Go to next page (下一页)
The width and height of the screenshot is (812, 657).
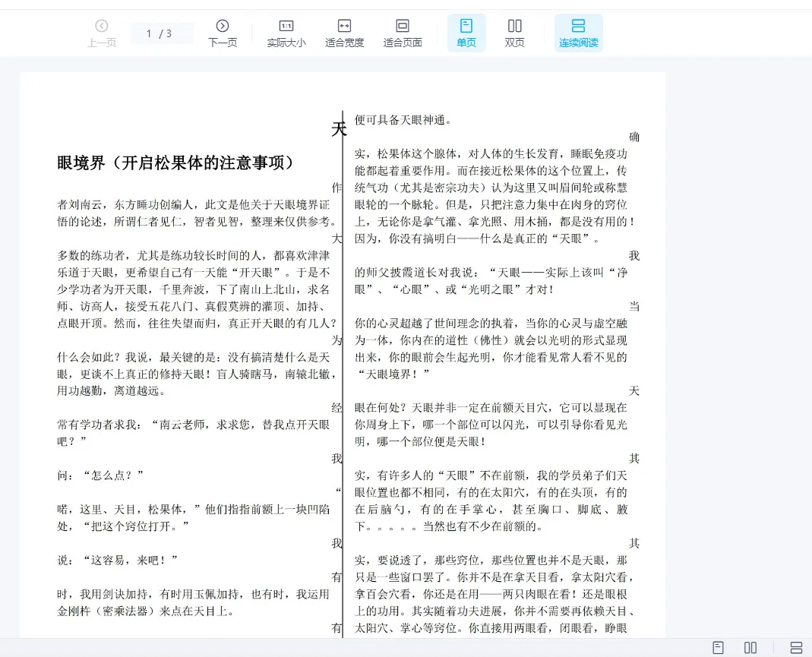[223, 33]
